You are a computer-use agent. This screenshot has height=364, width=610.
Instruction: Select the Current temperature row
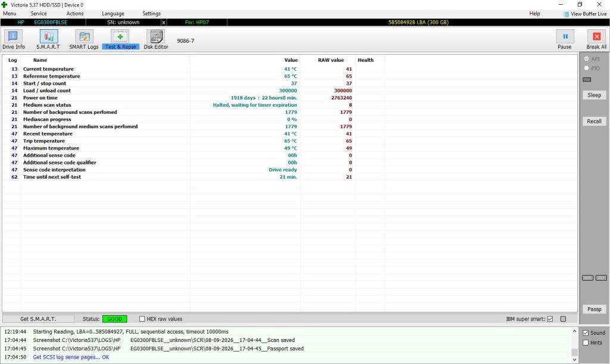click(290, 69)
